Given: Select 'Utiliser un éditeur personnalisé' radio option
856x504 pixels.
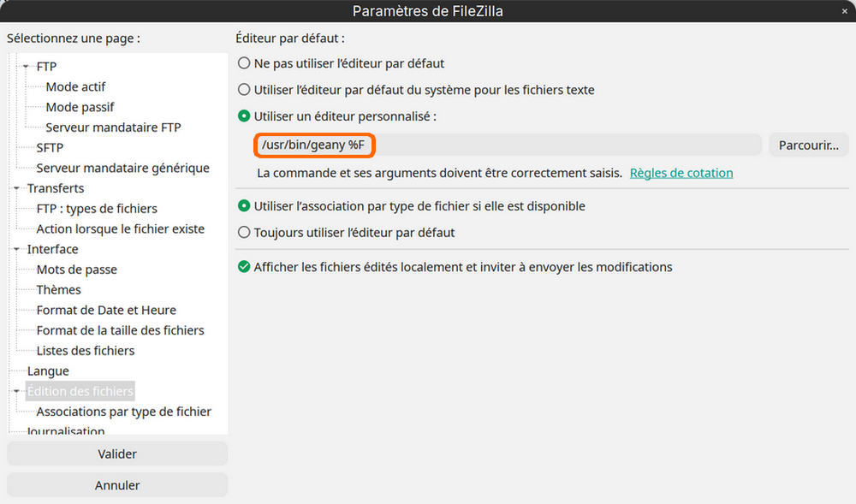Looking at the screenshot, I should (245, 116).
